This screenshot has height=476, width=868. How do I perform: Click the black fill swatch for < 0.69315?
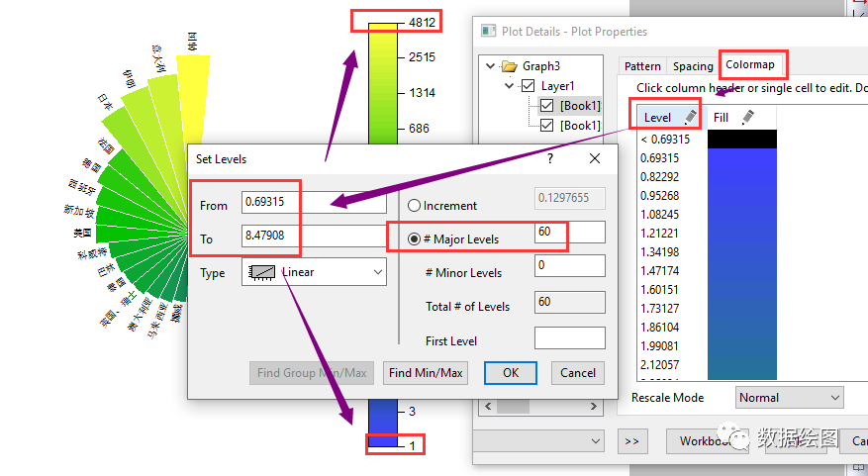click(741, 139)
